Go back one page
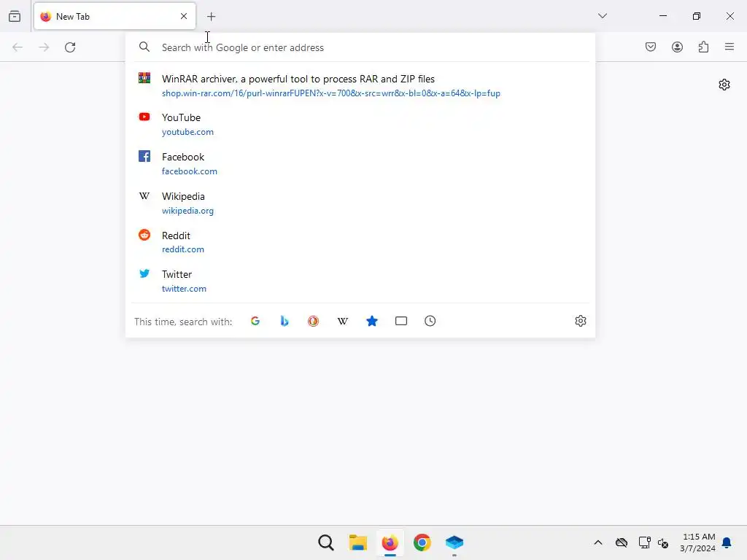Viewport: 747px width, 560px height. point(18,47)
